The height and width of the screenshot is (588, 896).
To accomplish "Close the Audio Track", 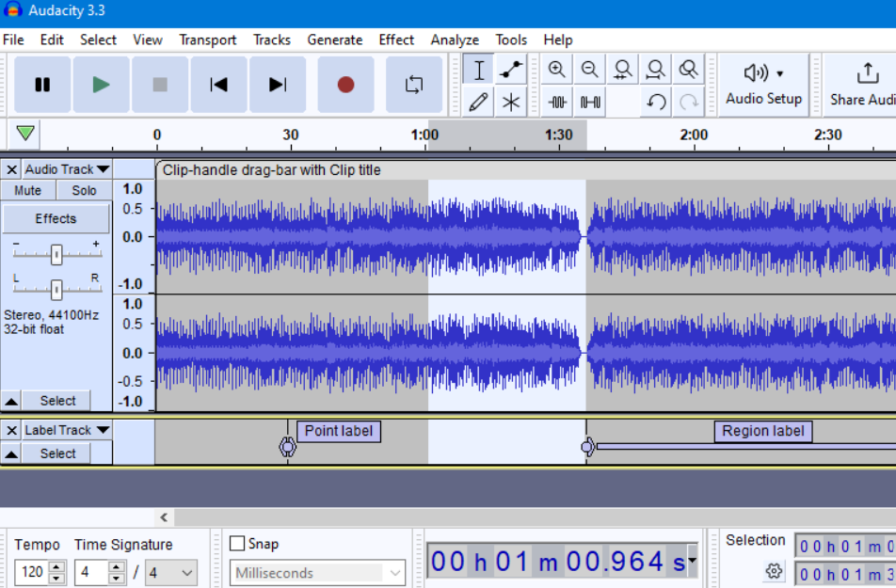I will tap(11, 169).
